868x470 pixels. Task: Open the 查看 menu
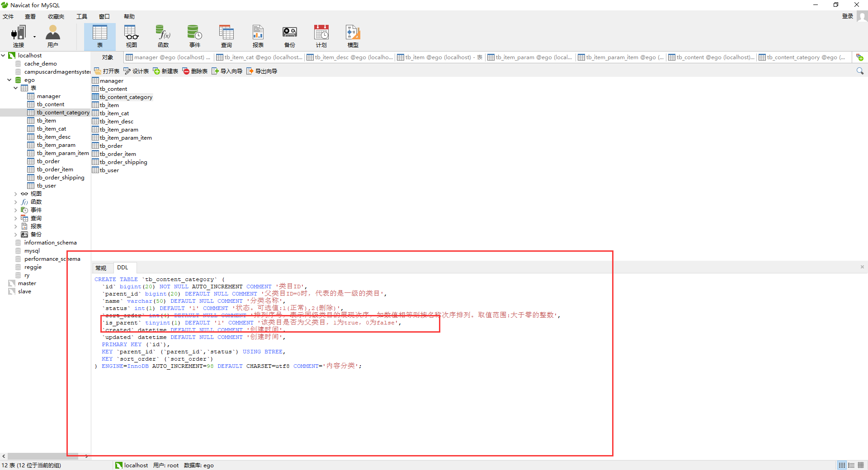click(30, 16)
